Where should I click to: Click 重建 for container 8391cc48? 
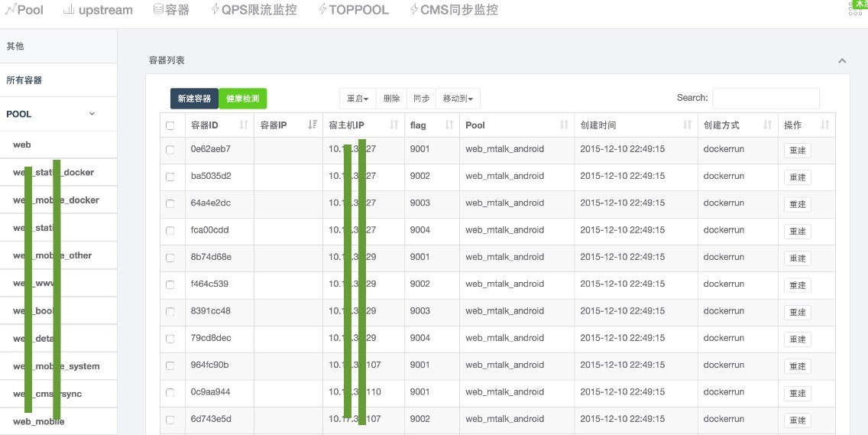798,313
